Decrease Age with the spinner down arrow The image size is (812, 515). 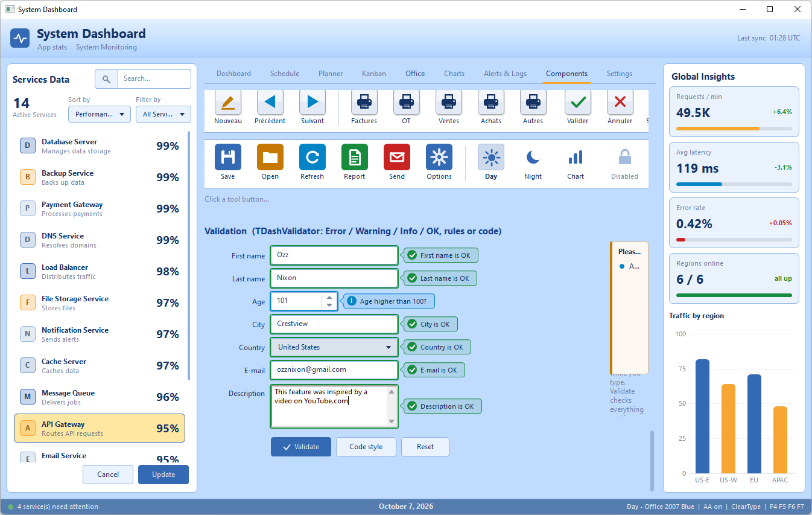pos(329,305)
